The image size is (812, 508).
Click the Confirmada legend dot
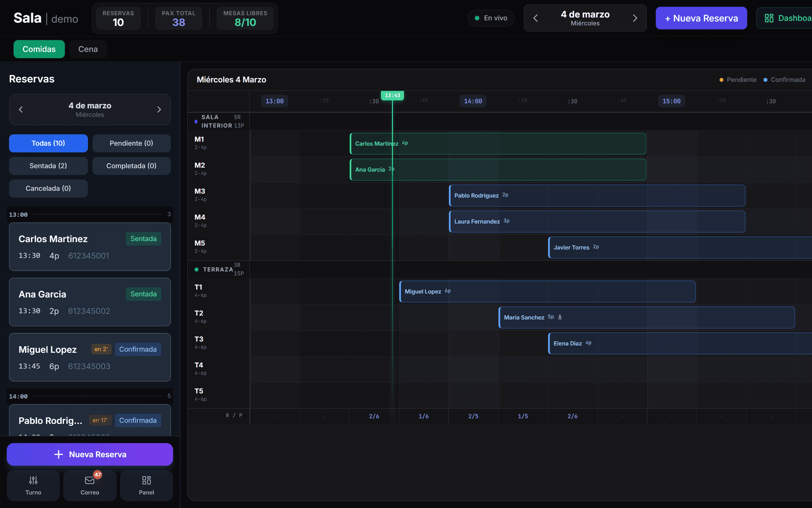[x=765, y=80]
